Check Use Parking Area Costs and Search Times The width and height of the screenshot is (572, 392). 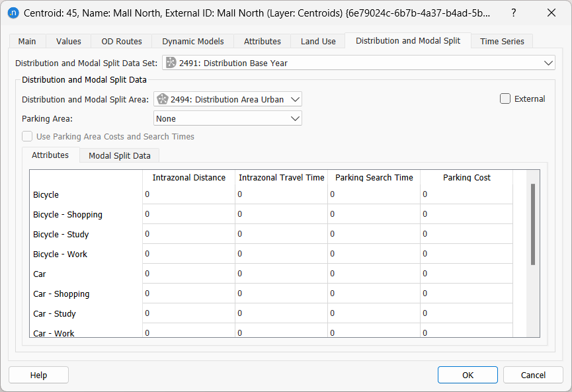(27, 136)
